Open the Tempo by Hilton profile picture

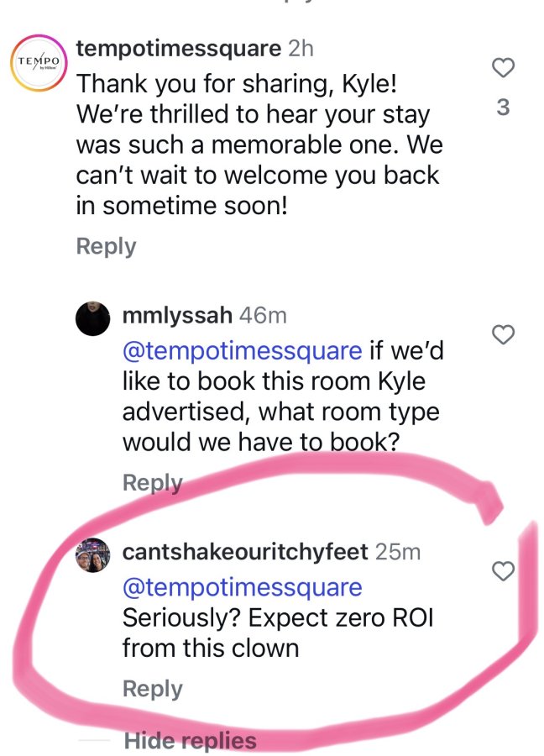click(x=39, y=63)
